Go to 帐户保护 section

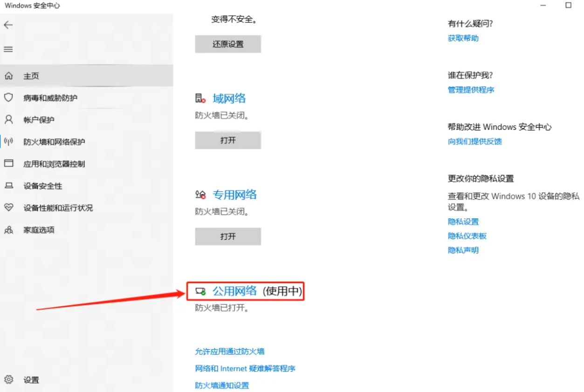click(x=87, y=120)
